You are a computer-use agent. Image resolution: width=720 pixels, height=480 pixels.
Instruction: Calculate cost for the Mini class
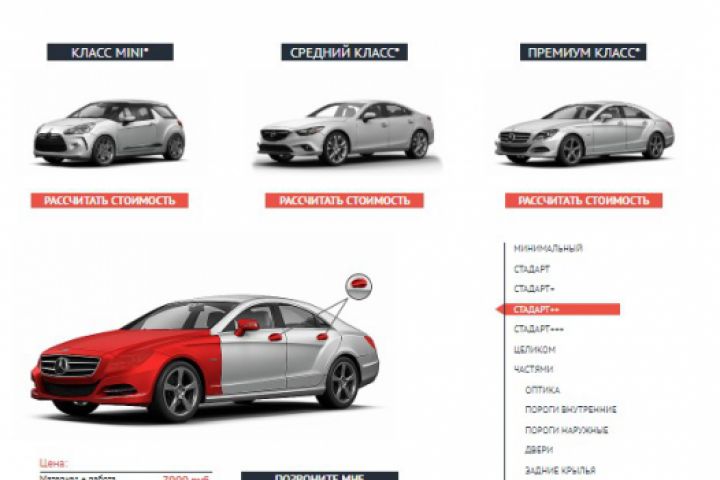click(110, 201)
